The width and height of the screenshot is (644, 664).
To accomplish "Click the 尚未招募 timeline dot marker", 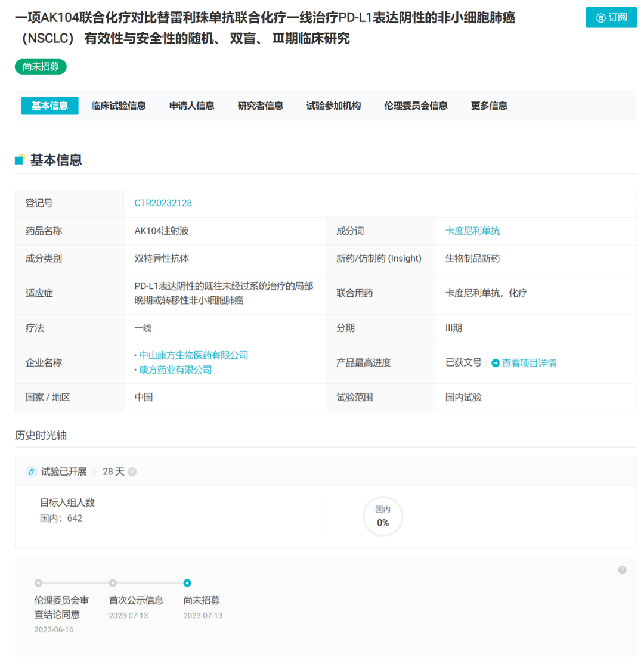I will (187, 583).
